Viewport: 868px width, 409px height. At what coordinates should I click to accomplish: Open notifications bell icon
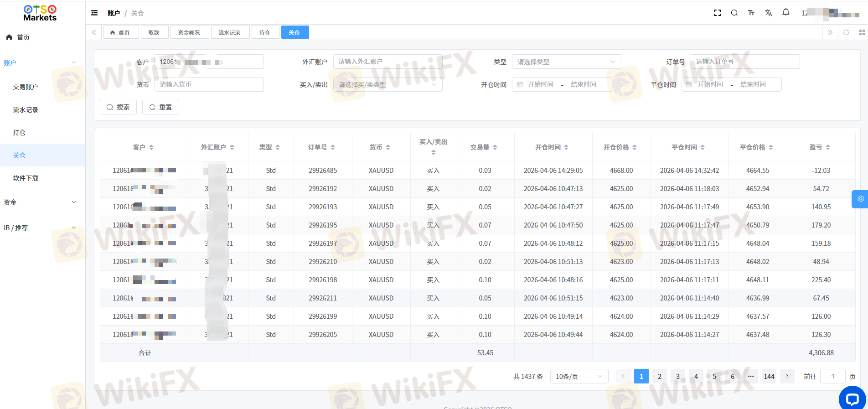[x=785, y=12]
